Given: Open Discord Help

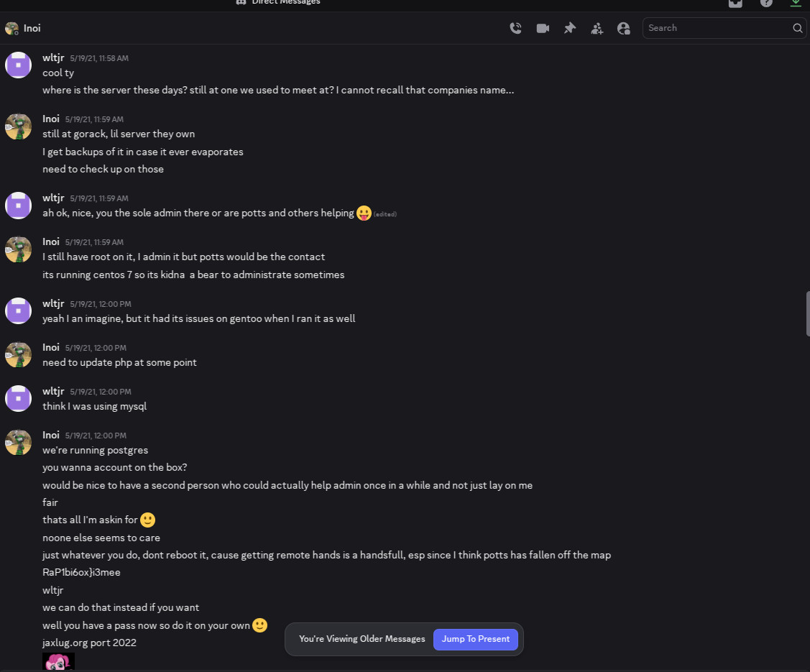Looking at the screenshot, I should [766, 4].
